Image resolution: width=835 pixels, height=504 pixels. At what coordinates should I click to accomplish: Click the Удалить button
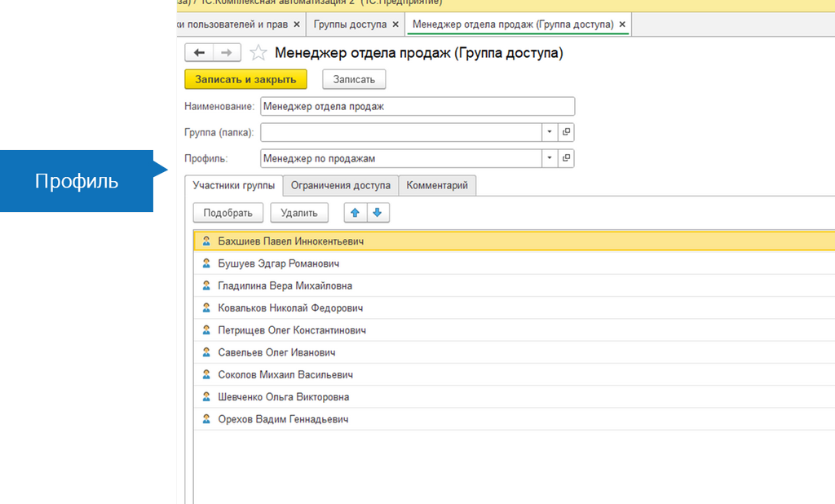click(299, 213)
